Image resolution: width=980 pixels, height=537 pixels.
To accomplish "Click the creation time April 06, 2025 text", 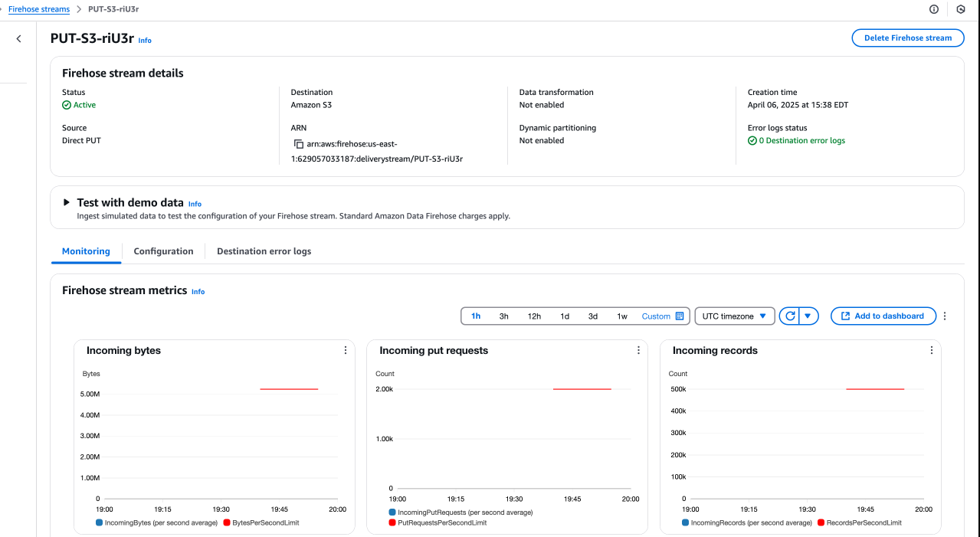I will (x=798, y=105).
